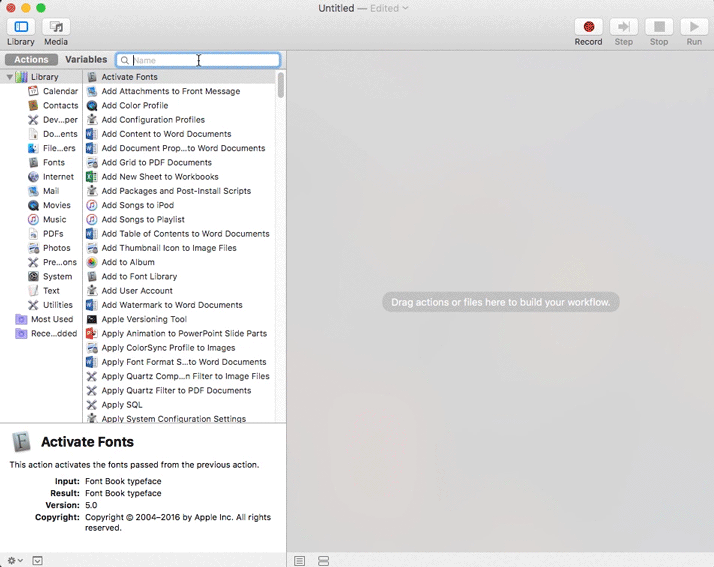Click the Step workflow button

coord(623,27)
